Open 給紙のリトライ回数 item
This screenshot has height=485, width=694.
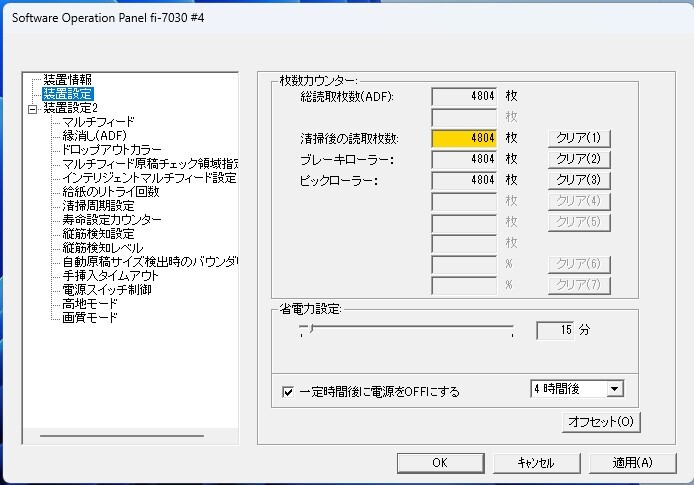click(x=111, y=192)
